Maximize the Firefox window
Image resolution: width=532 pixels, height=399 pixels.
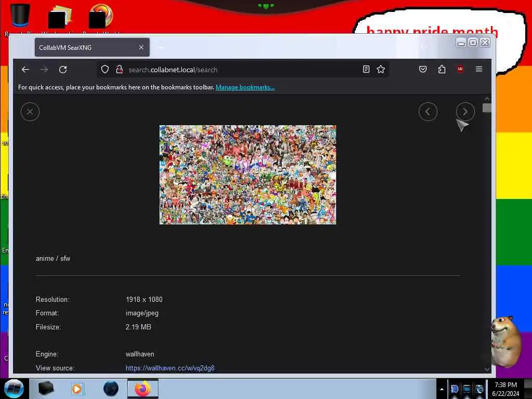coord(473,43)
